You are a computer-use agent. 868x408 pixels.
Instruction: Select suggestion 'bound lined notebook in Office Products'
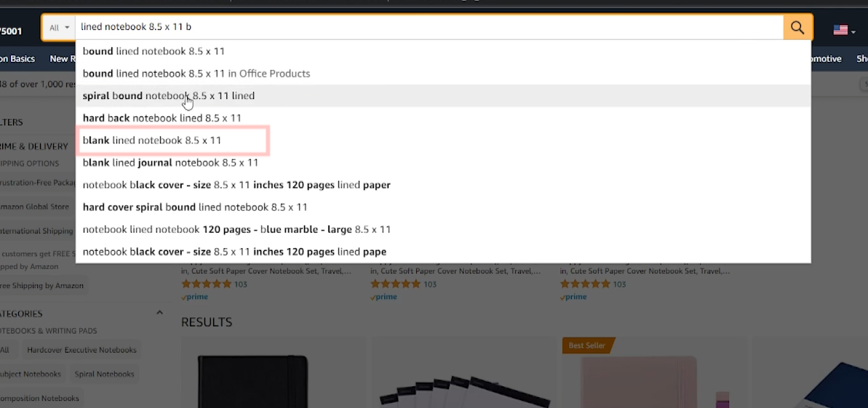(x=443, y=73)
